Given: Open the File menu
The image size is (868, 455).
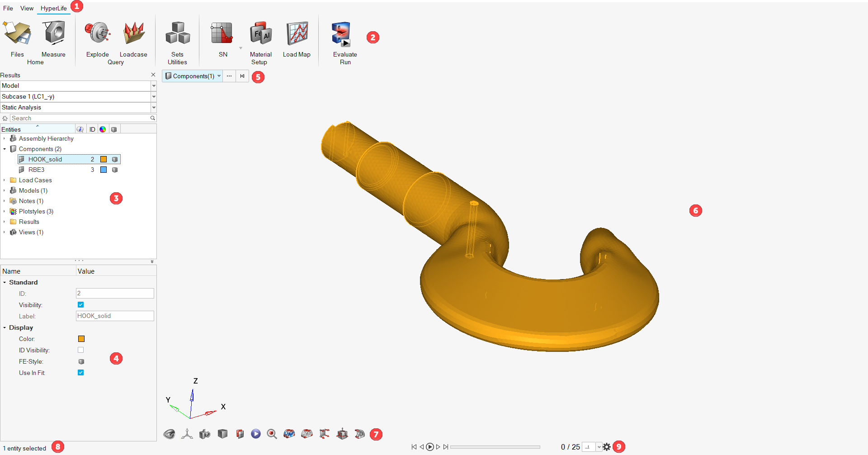Looking at the screenshot, I should coord(8,8).
